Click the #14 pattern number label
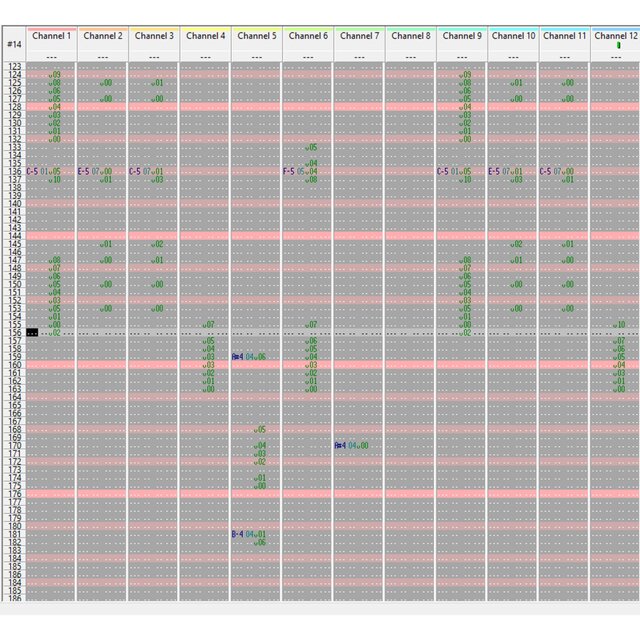The image size is (640, 640). click(13, 44)
